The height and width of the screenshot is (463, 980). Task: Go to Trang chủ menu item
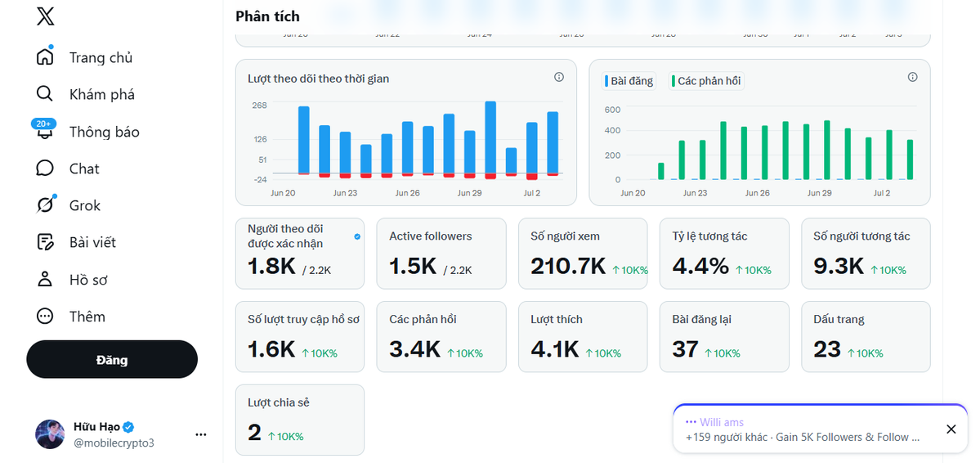101,57
